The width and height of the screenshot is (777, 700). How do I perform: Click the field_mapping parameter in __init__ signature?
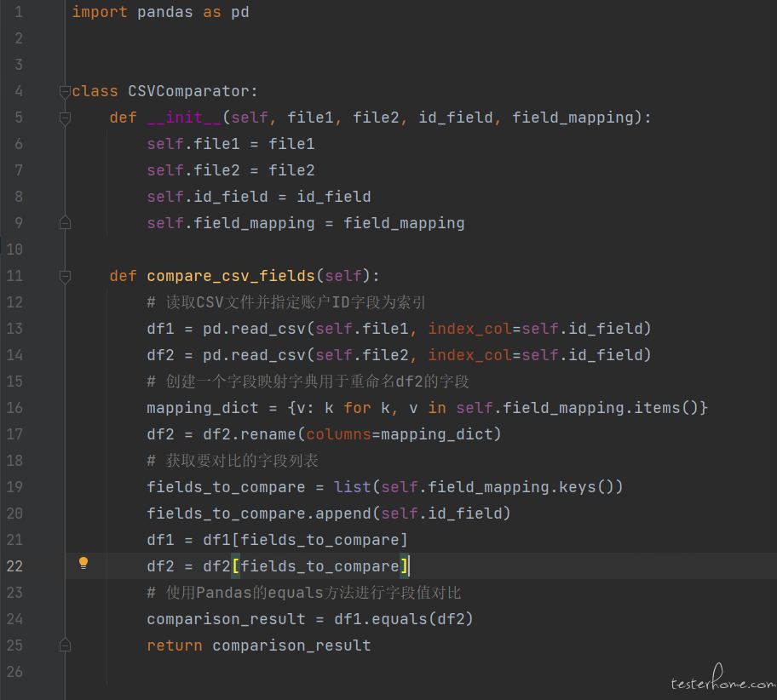pyautogui.click(x=573, y=118)
